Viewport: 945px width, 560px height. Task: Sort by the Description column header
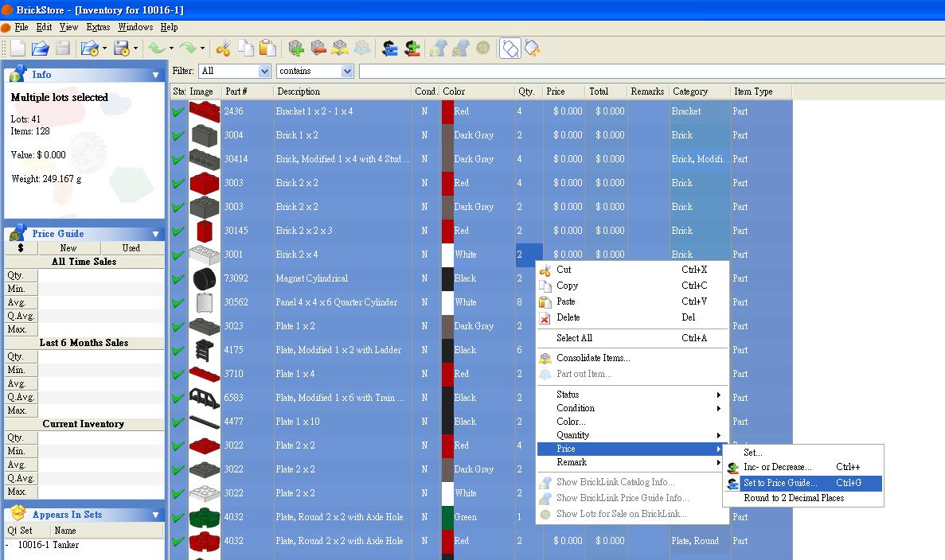[342, 91]
